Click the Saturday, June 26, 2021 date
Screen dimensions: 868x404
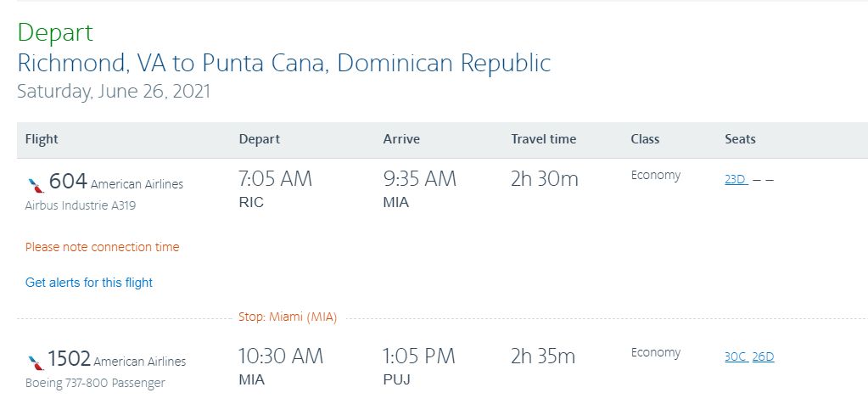[x=114, y=92]
